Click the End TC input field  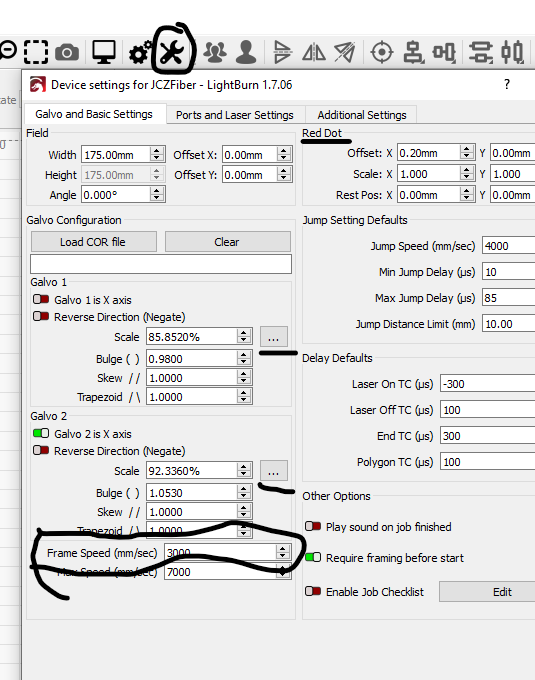click(488, 436)
